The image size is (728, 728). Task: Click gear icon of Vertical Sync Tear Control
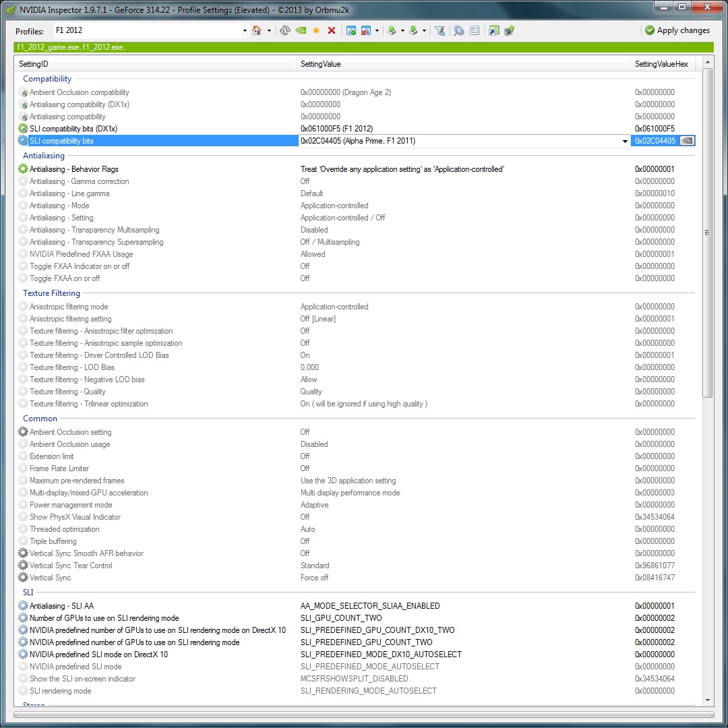point(23,566)
